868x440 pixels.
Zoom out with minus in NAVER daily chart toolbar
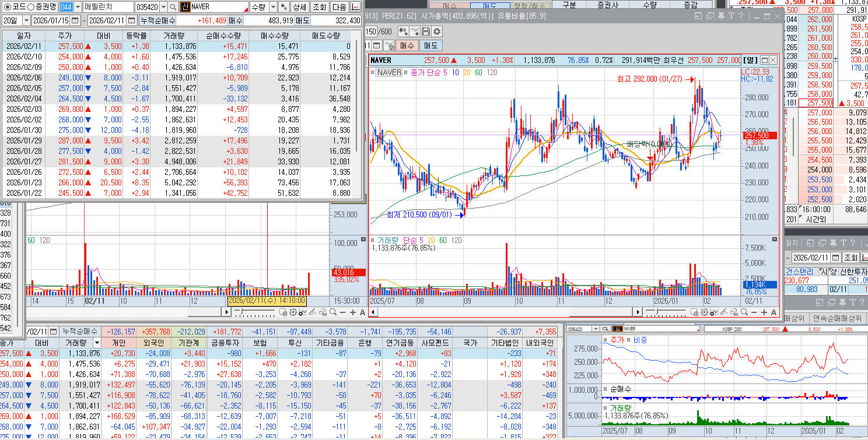pyautogui.click(x=754, y=312)
